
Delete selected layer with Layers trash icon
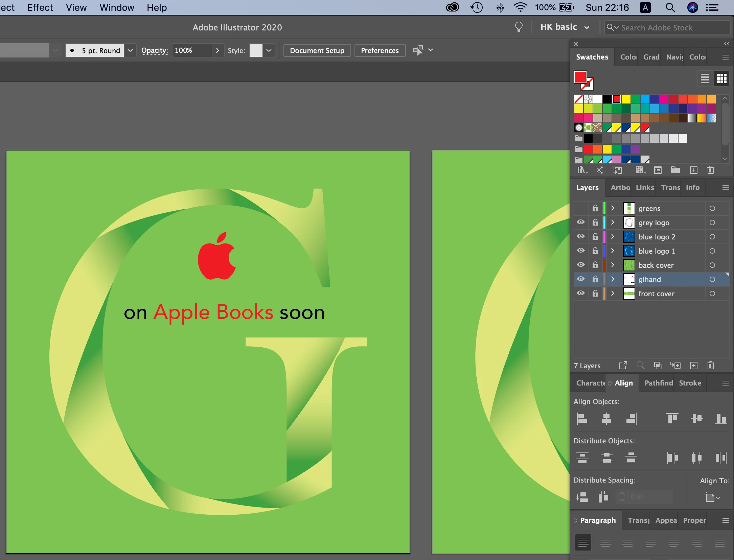(710, 366)
